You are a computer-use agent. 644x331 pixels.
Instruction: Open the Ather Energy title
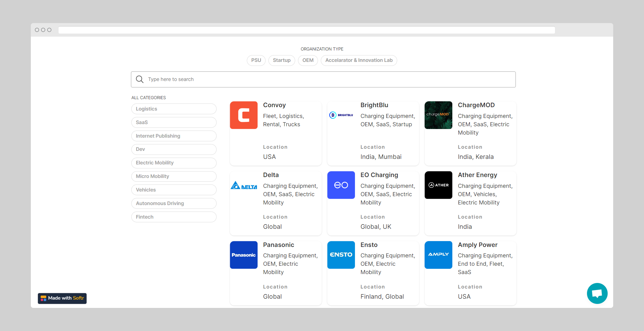point(477,175)
